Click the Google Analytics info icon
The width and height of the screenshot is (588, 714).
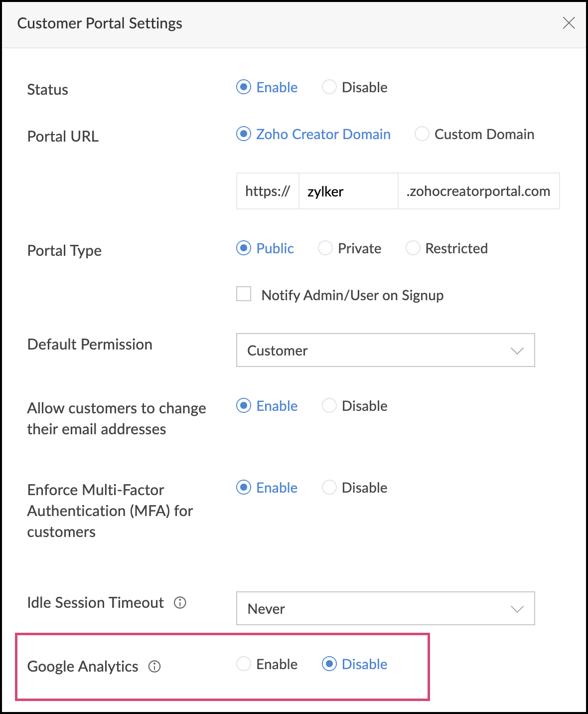click(154, 667)
